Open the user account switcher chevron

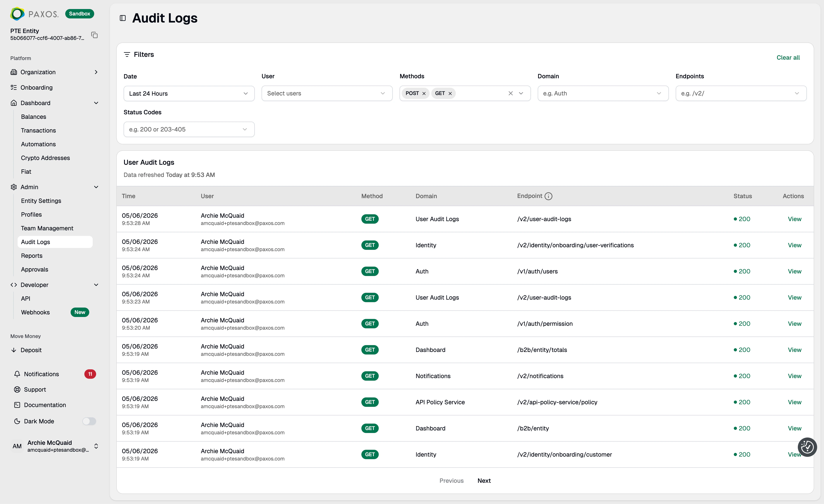[96, 446]
